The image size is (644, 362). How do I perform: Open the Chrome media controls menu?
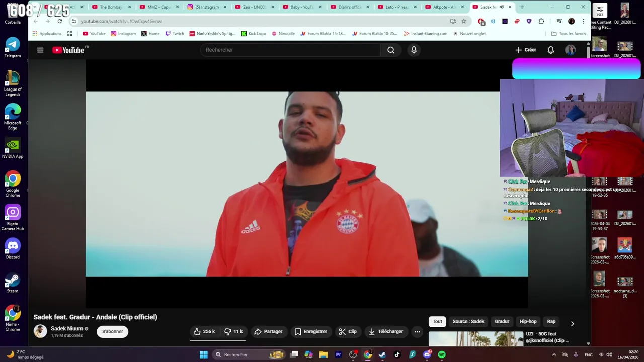559,21
